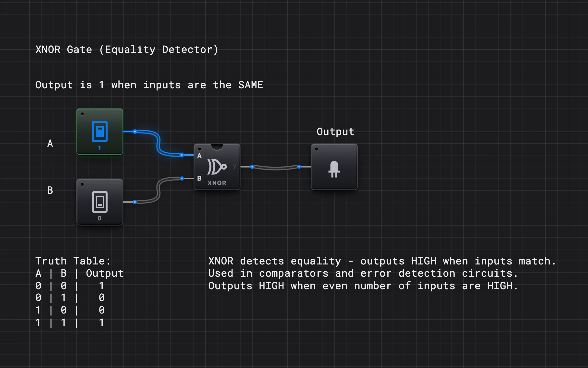Click the wire node next to the XNOR Y output
This screenshot has height=368, width=588.
[x=252, y=167]
